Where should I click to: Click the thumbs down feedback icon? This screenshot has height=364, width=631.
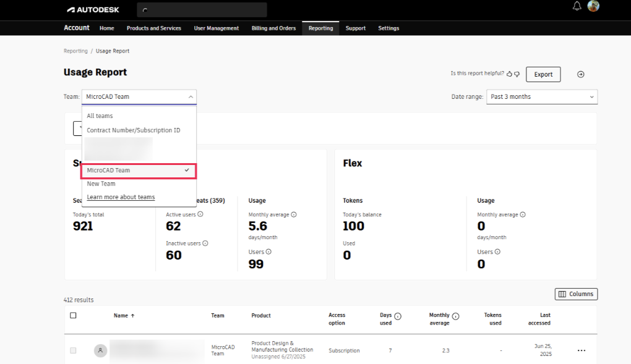(x=517, y=74)
